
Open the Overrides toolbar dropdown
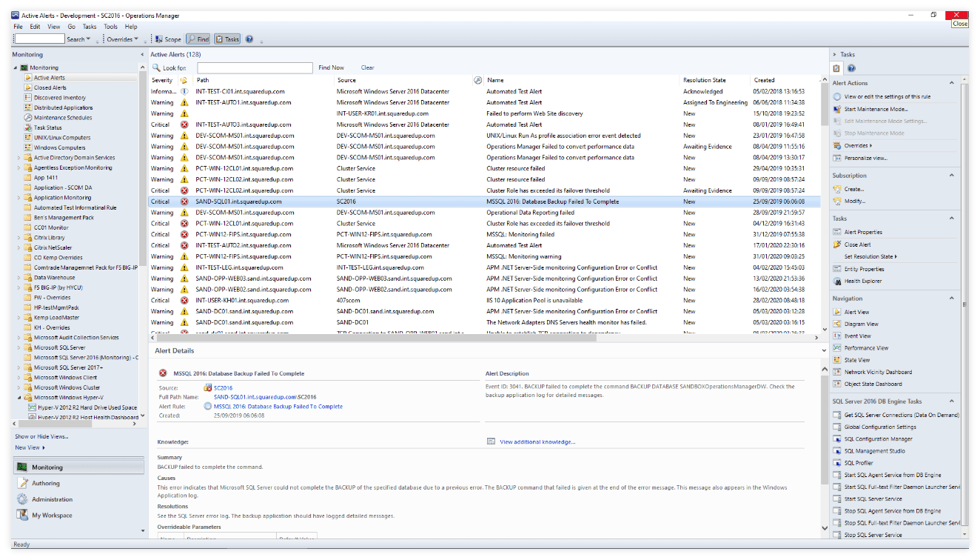pos(121,39)
